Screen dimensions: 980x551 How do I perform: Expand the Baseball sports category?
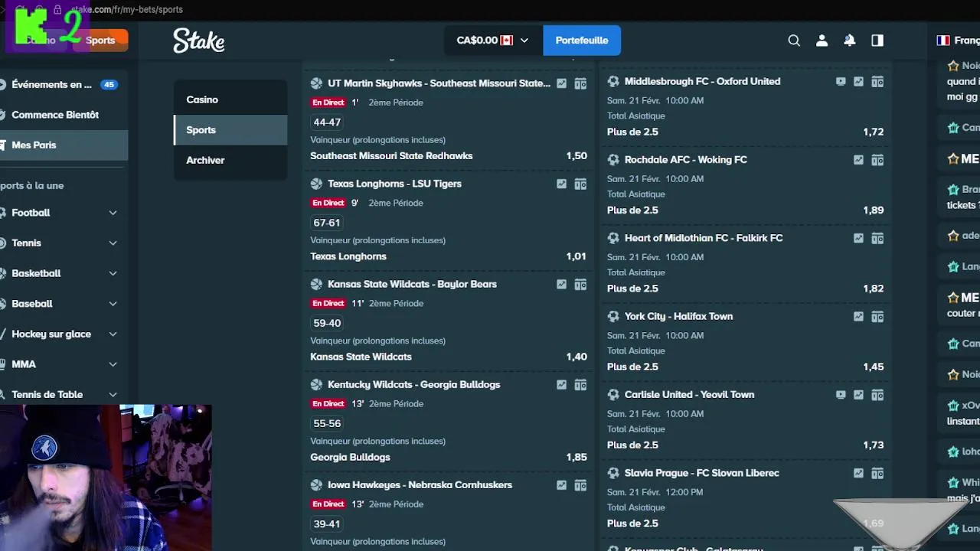point(113,304)
